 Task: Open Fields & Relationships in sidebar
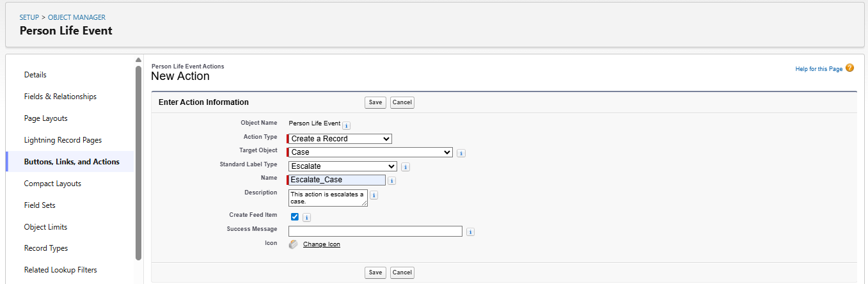[x=60, y=97]
